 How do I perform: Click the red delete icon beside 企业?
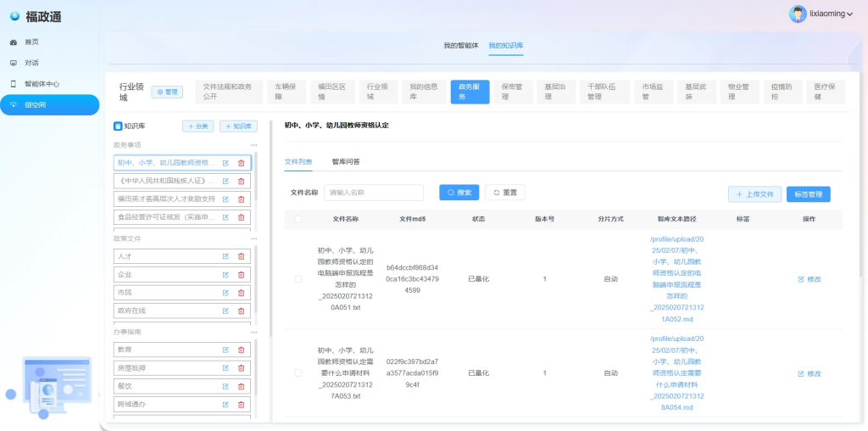click(241, 275)
